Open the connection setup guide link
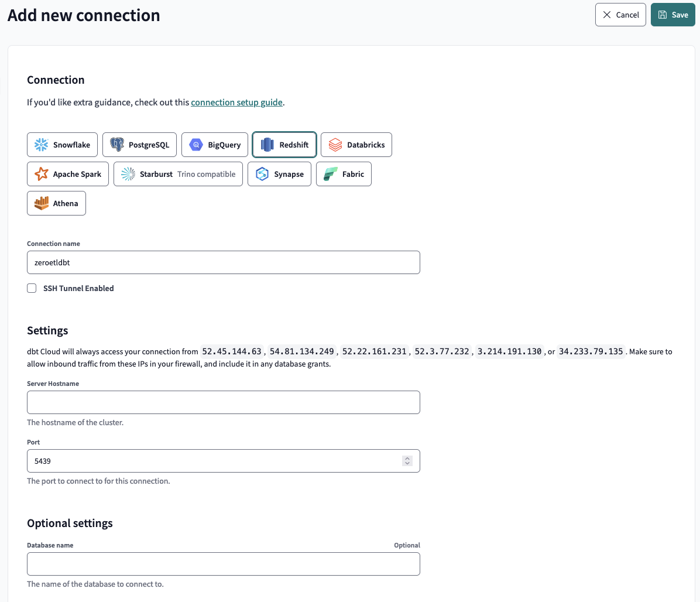The image size is (700, 602). click(236, 102)
